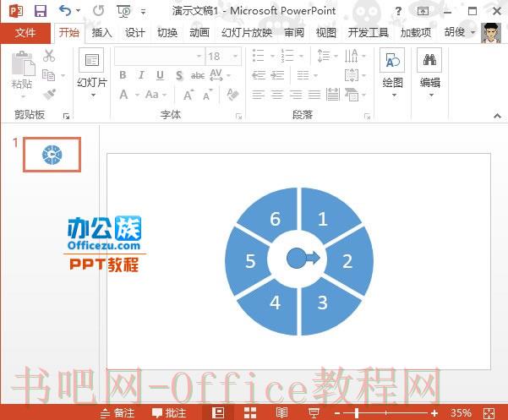The image size is (508, 420).
Task: Click the Copy icon
Action: (49, 75)
